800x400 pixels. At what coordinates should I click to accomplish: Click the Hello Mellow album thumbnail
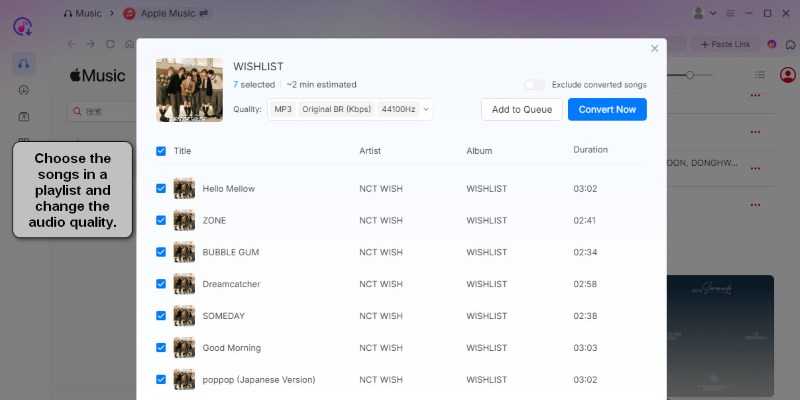tap(184, 188)
